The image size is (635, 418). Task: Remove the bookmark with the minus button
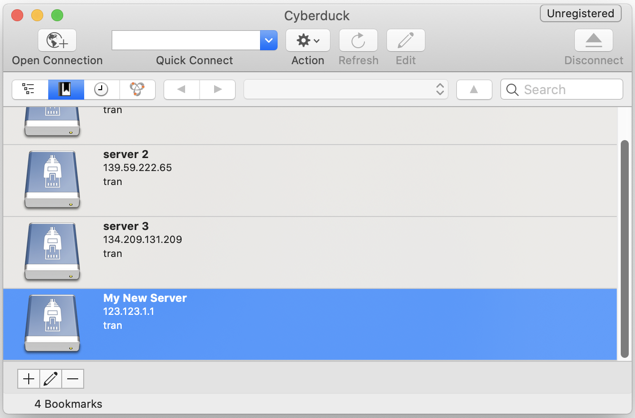pyautogui.click(x=73, y=379)
